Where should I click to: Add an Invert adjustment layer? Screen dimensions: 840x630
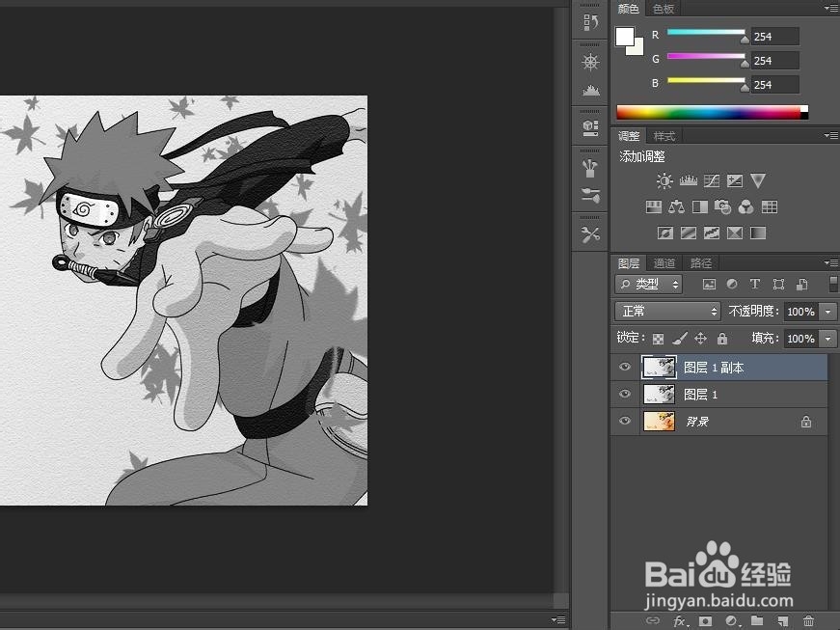(x=664, y=233)
